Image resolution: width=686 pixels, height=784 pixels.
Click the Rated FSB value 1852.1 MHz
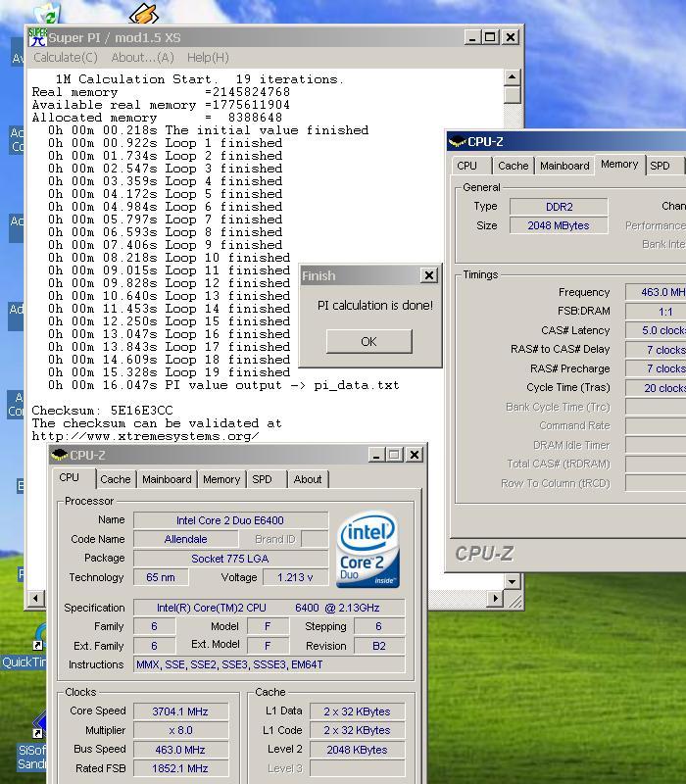pyautogui.click(x=180, y=768)
